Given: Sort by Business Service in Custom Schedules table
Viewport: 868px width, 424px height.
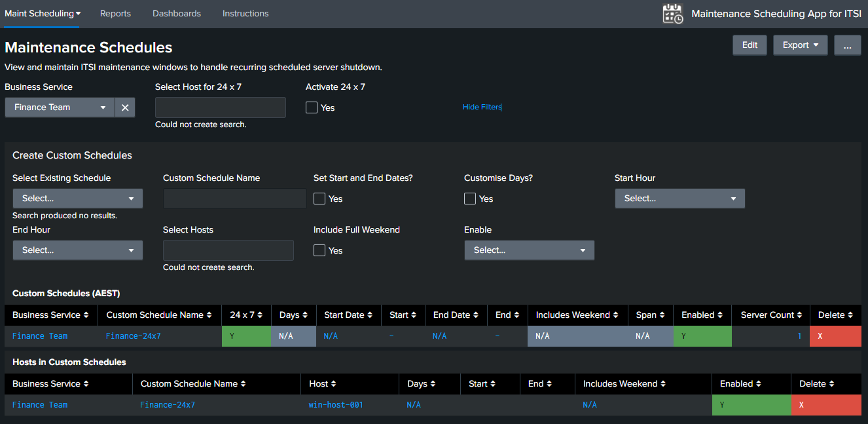Looking at the screenshot, I should coord(51,315).
